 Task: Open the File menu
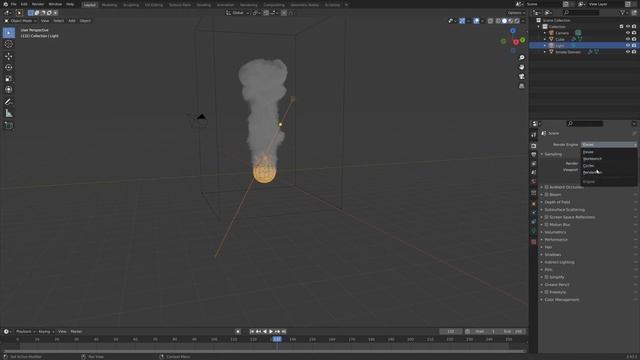tap(13, 4)
